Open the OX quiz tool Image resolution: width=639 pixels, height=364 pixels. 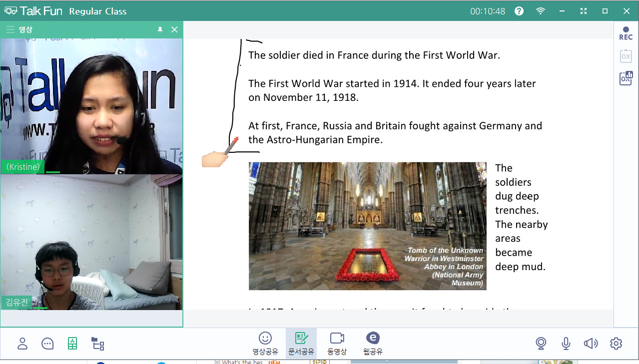626,56
